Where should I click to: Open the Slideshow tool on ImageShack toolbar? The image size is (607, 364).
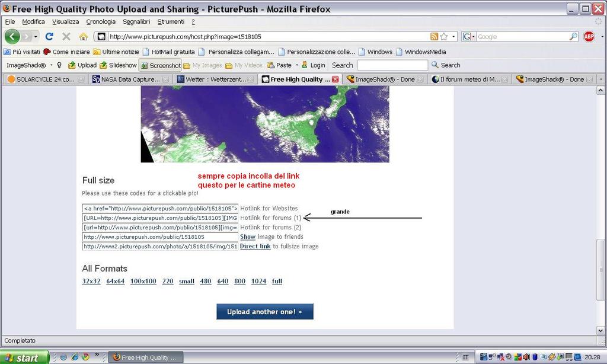click(x=119, y=65)
